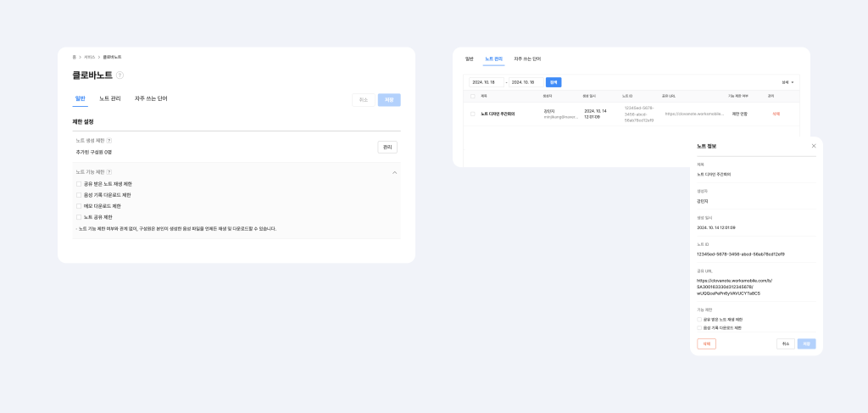Click the help icon next to 노트 기능 제한
Screen dimensions: 868x413
[109, 172]
